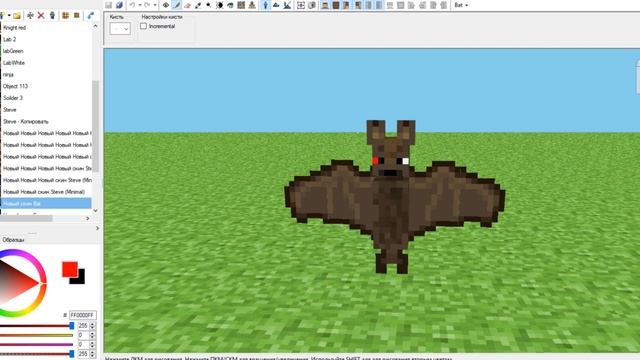Screen dimensions: 640x360
Task: Select the camera view (eye) tool
Action: click(166, 5)
